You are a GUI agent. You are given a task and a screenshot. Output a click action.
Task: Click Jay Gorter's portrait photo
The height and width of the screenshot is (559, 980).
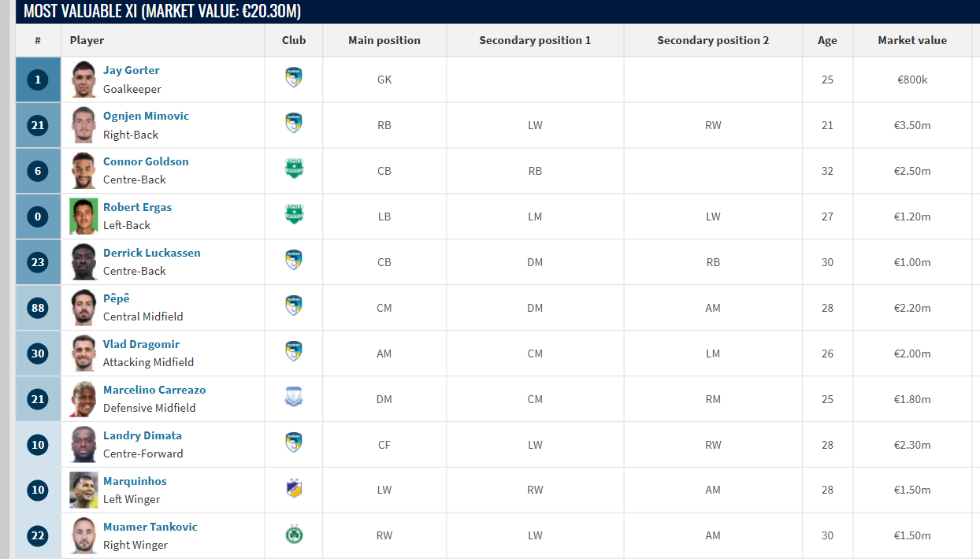point(84,80)
